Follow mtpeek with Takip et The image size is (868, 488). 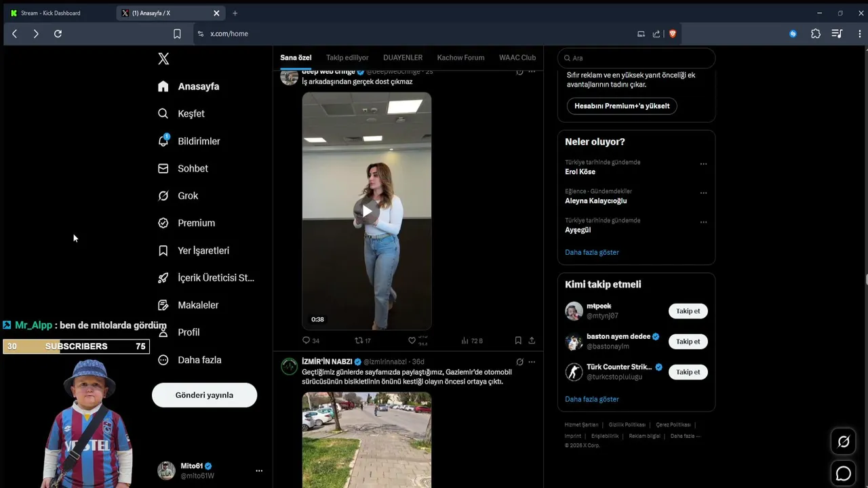click(688, 311)
